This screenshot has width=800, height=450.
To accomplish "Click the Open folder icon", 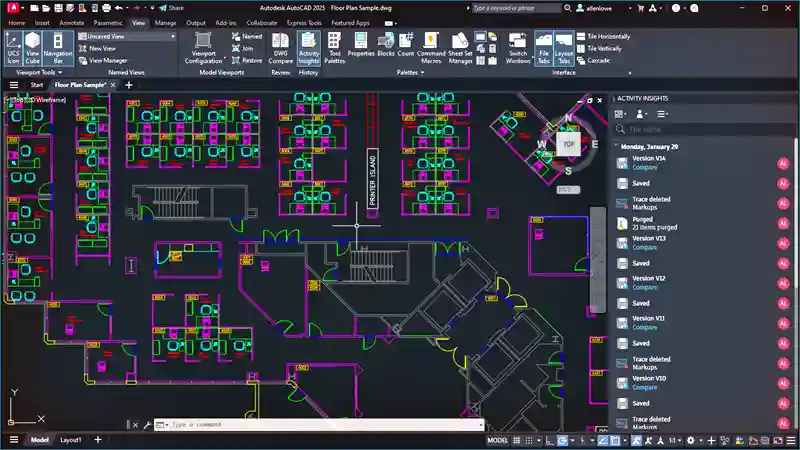I will click(x=46, y=8).
